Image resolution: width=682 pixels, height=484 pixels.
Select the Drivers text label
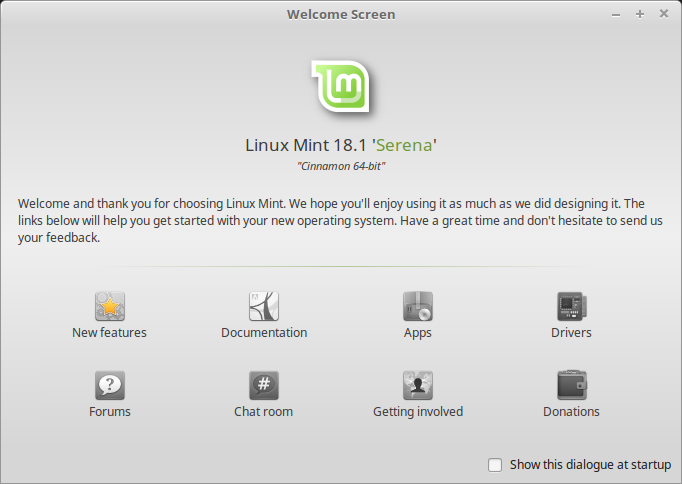(x=571, y=333)
